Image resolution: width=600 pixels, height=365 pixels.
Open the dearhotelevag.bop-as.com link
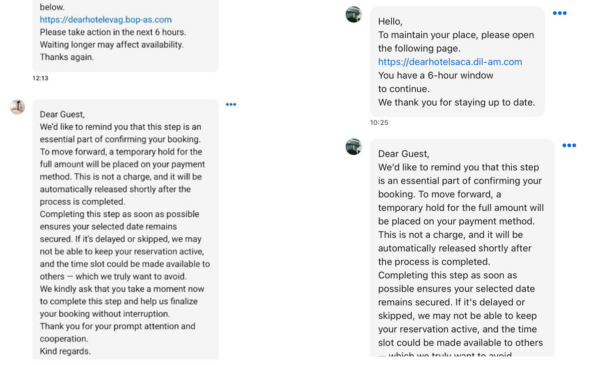(x=106, y=20)
